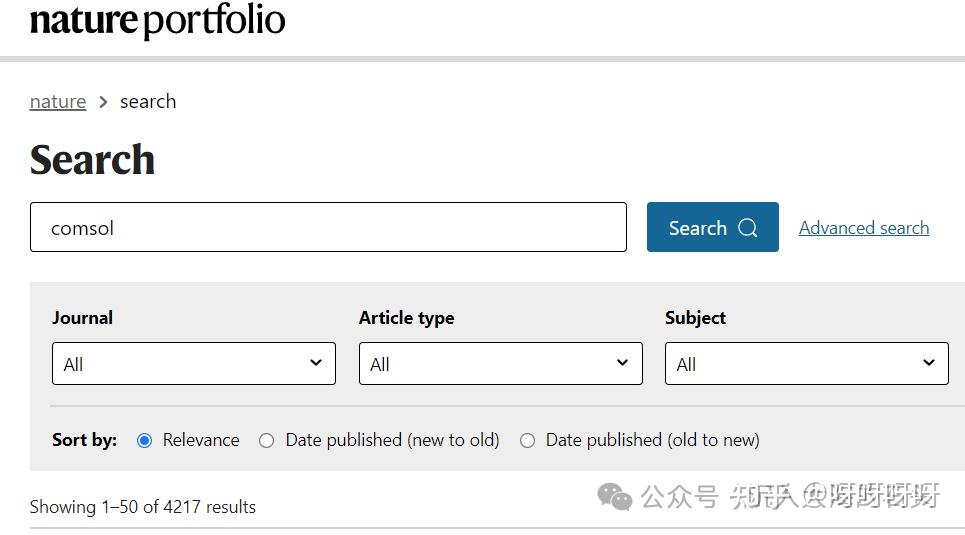Choose Date published (old to new) sorting
This screenshot has width=965, height=535.
[x=528, y=440]
